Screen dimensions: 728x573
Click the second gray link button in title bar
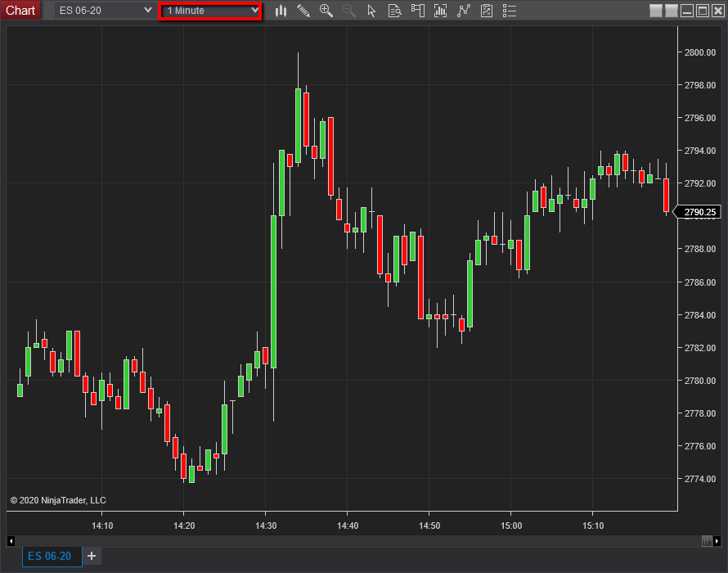[672, 10]
